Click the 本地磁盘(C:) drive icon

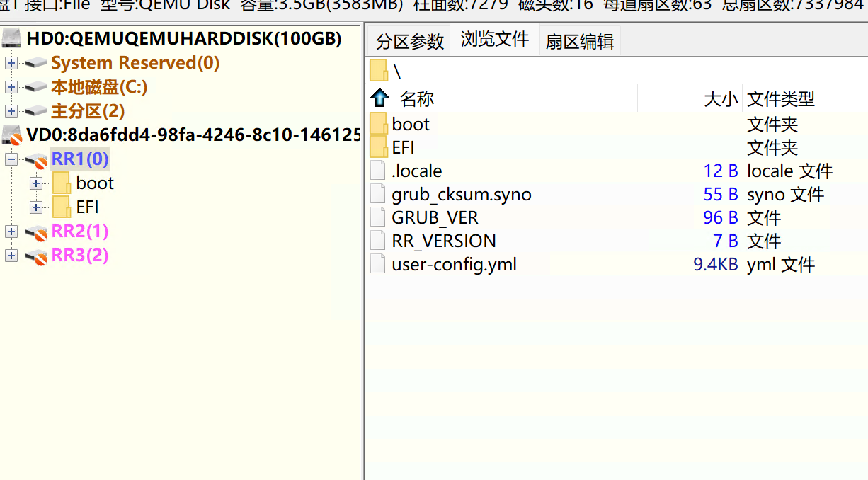(x=36, y=87)
